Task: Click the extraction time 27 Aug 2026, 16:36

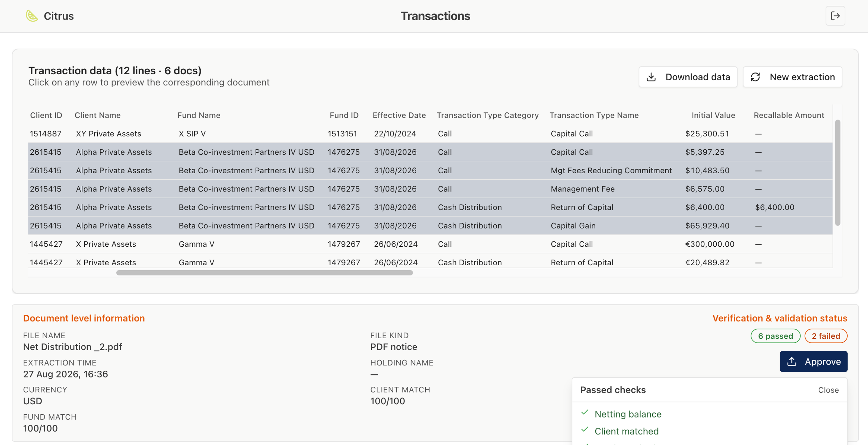Action: click(65, 374)
